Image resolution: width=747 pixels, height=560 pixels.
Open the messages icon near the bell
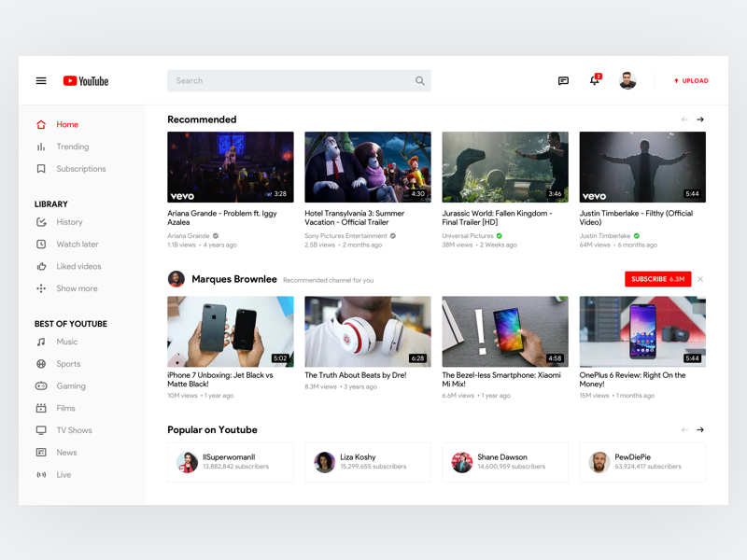coord(562,81)
